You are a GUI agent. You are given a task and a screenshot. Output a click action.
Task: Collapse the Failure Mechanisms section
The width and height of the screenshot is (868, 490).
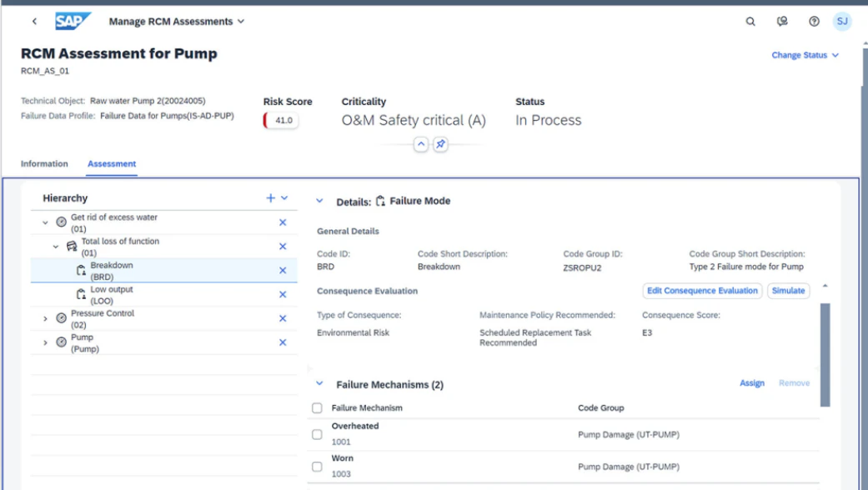click(319, 383)
